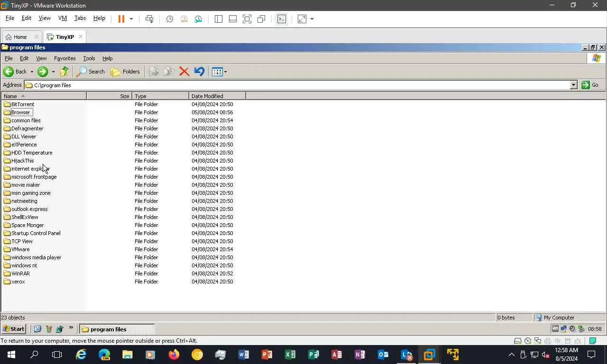Click VMware stretch guest display icon
This screenshot has height=364, width=607.
coord(302,19)
